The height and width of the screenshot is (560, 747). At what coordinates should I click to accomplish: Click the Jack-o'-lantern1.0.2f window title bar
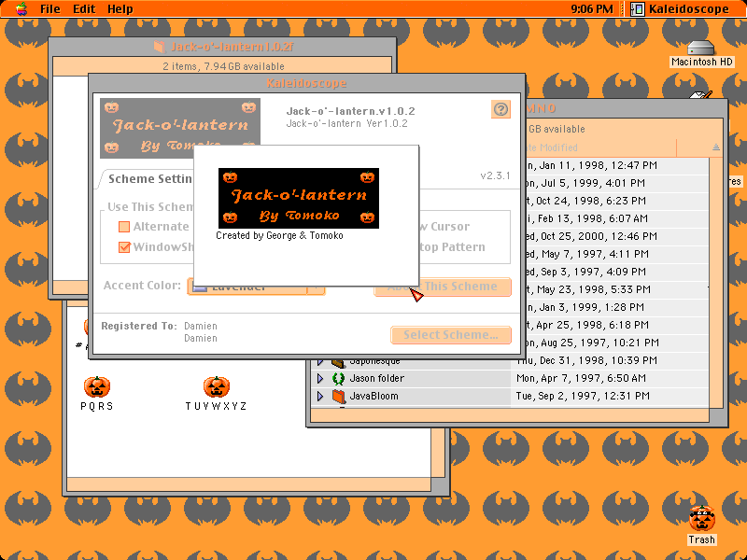222,47
